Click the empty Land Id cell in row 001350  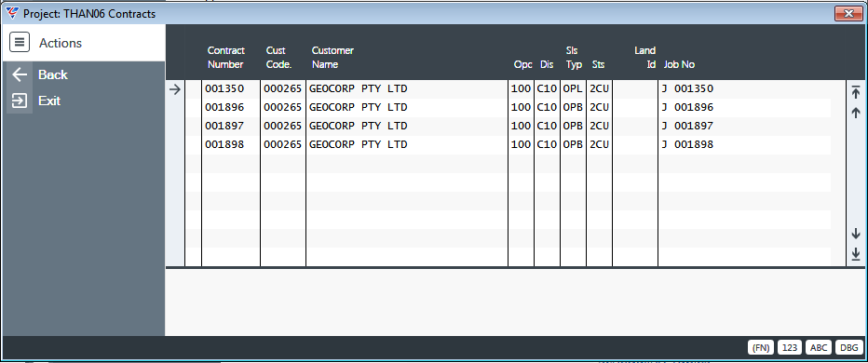point(635,89)
